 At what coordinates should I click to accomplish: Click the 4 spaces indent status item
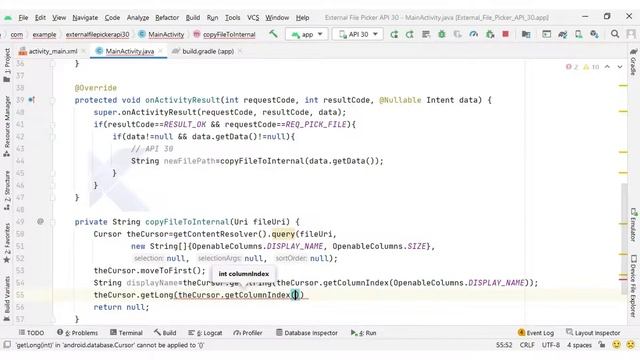tap(579, 345)
